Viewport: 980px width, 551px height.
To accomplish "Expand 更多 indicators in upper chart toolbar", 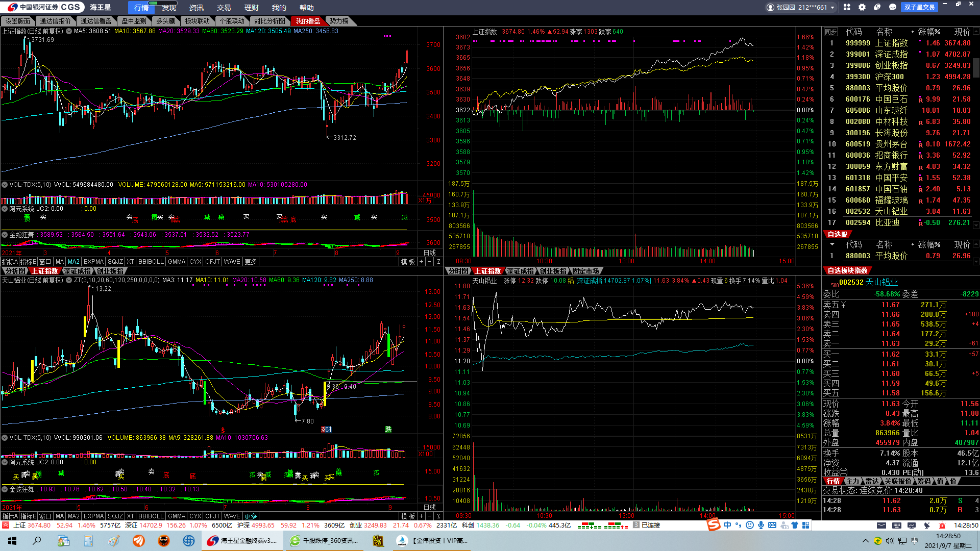I will pos(251,262).
